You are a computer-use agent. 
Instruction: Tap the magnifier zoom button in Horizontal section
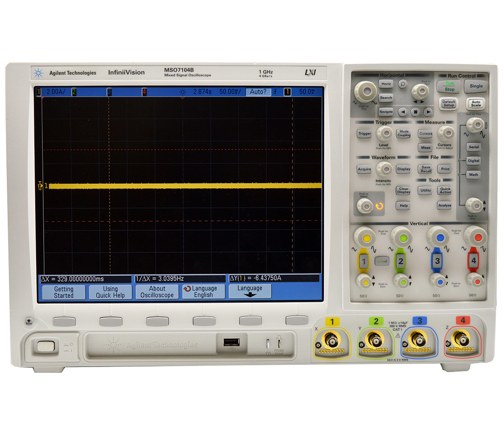pyautogui.click(x=403, y=84)
